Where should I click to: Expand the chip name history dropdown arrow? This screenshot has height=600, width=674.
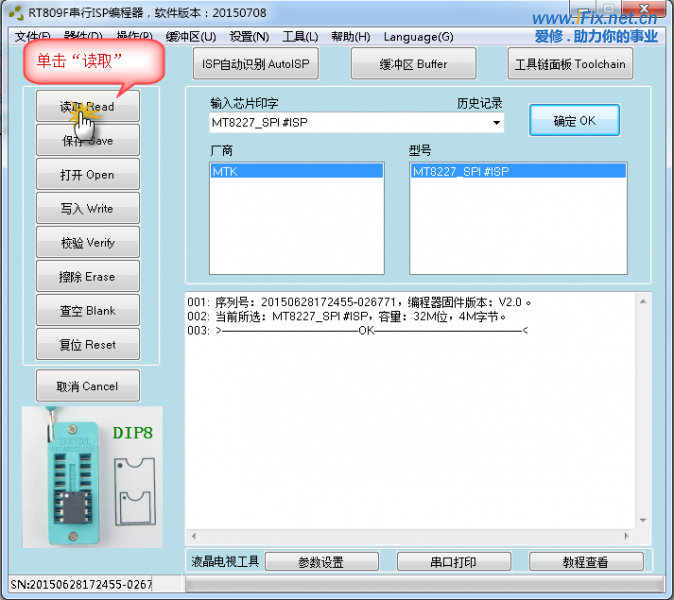point(496,123)
